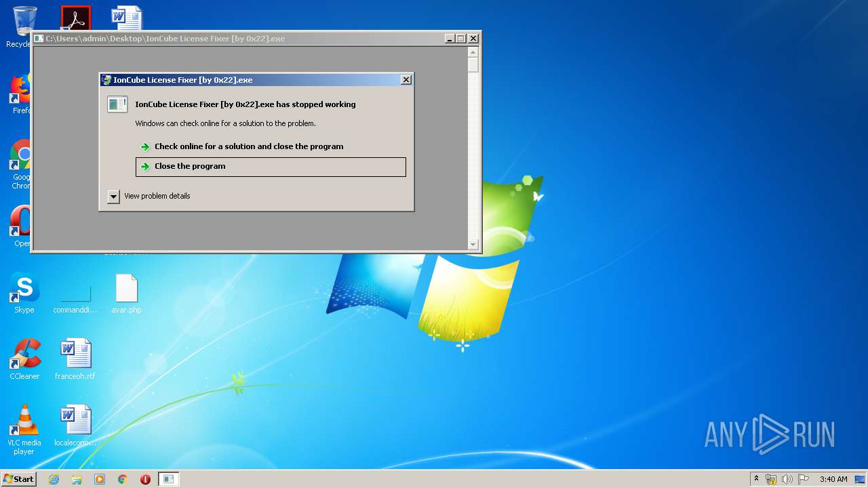
Task: Open the volume control tray icon
Action: [x=787, y=479]
